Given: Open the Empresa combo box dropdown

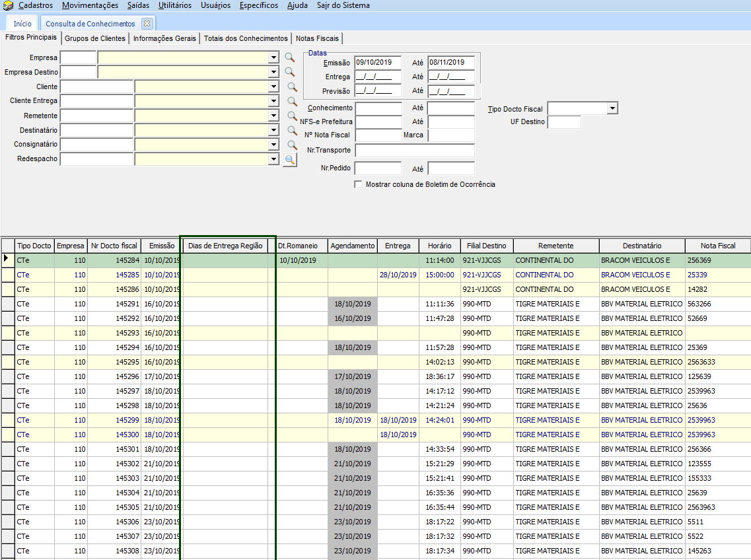Looking at the screenshot, I should coord(273,57).
